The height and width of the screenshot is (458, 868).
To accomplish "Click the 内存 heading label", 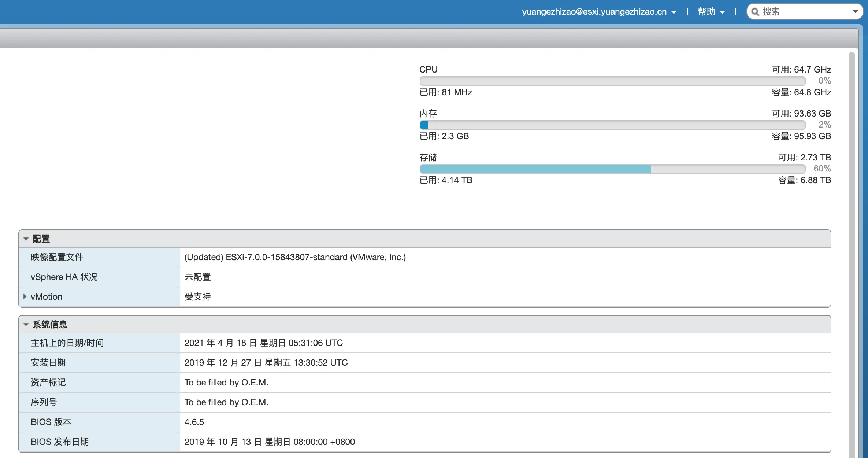I will [x=428, y=114].
